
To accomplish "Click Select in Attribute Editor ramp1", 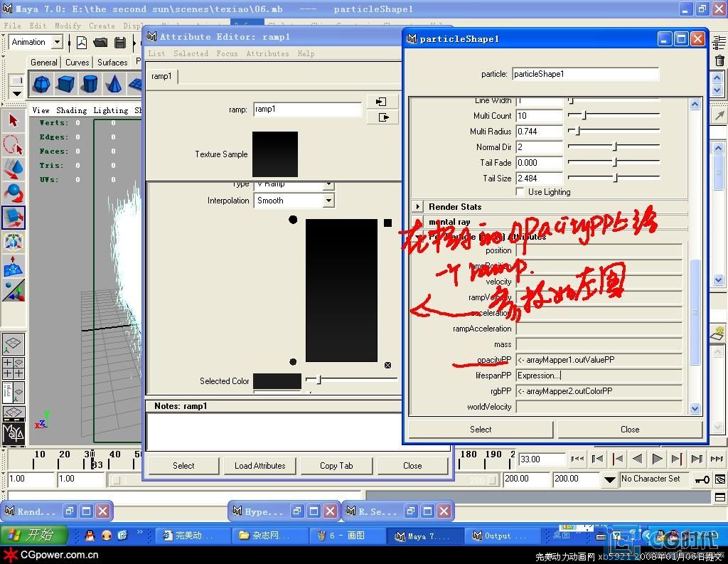I will [x=183, y=466].
